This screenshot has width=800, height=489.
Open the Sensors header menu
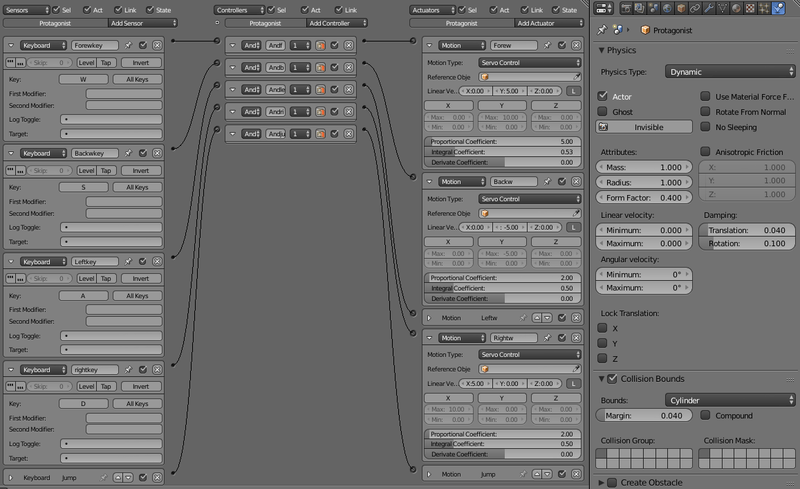click(x=27, y=10)
